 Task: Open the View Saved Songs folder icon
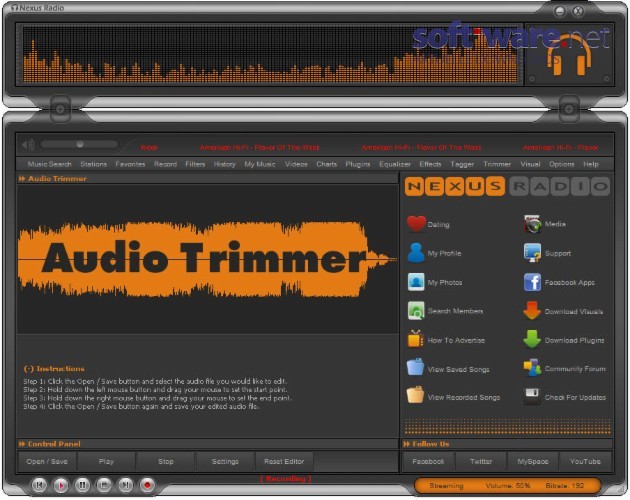coord(415,367)
